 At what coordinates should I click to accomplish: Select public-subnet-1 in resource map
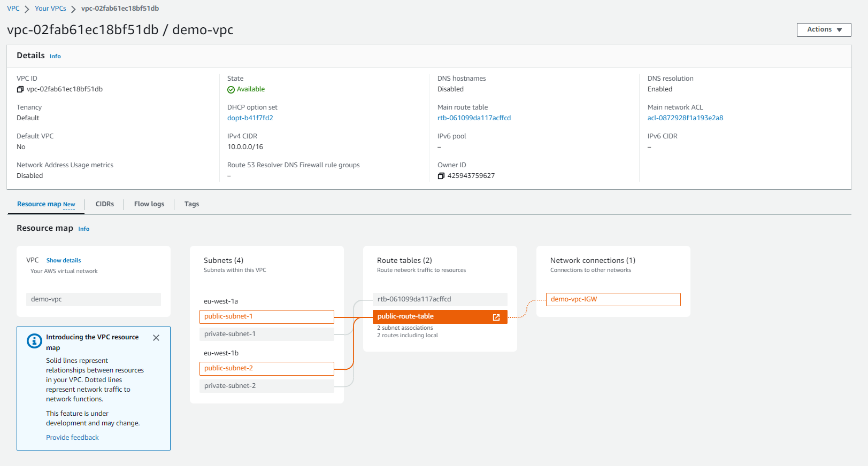(266, 316)
